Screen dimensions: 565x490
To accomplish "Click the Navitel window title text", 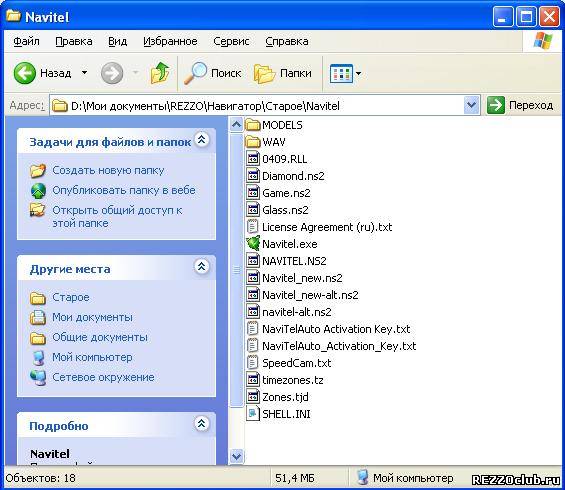I will pos(47,17).
